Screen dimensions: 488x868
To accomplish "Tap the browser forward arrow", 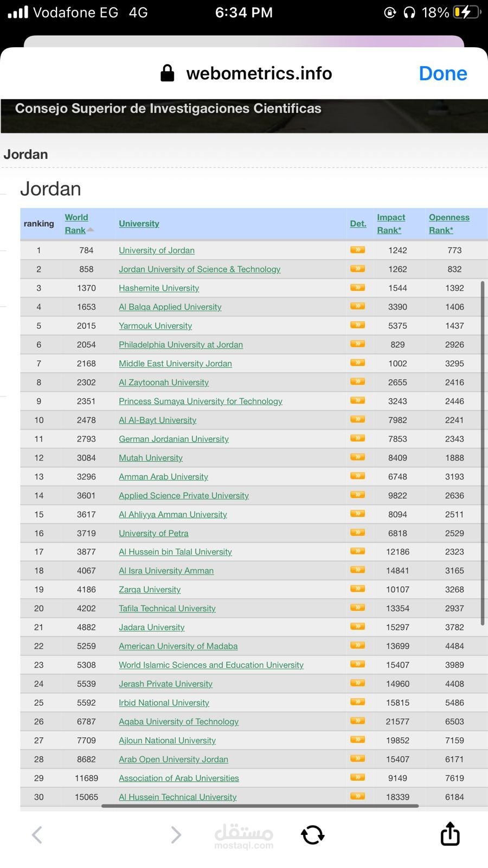I will [x=176, y=835].
